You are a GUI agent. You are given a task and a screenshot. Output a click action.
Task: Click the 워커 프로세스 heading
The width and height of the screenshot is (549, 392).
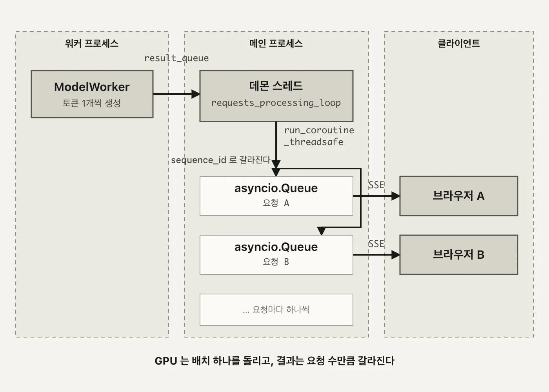92,43
